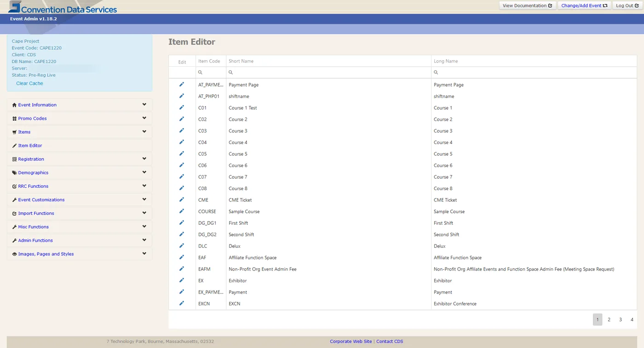This screenshot has height=348, width=644.
Task: Edit the CME Ticket item
Action: point(182,199)
